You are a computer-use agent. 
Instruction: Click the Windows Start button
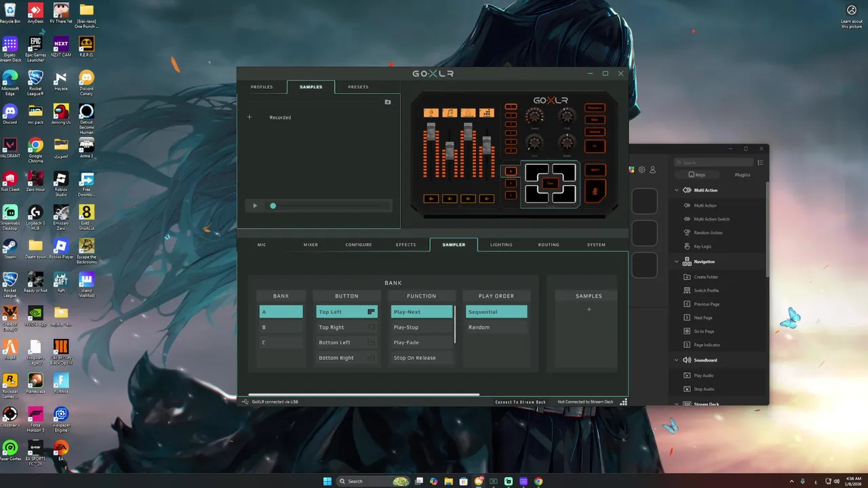coord(328,481)
